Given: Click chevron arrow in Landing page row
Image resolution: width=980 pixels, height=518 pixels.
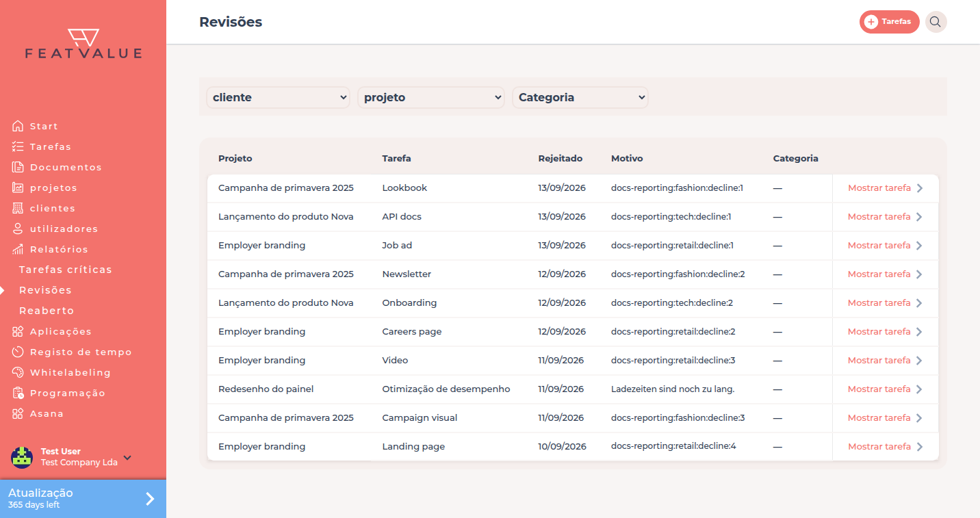Looking at the screenshot, I should 920,447.
